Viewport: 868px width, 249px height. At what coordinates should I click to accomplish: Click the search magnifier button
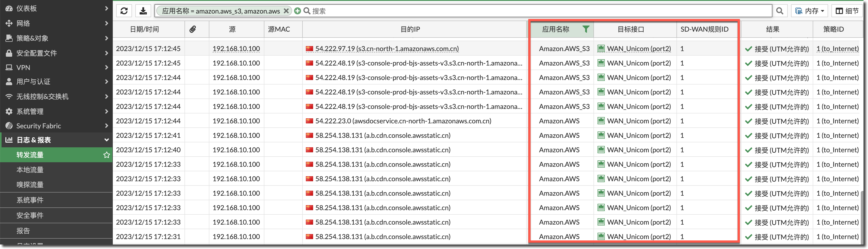(779, 11)
